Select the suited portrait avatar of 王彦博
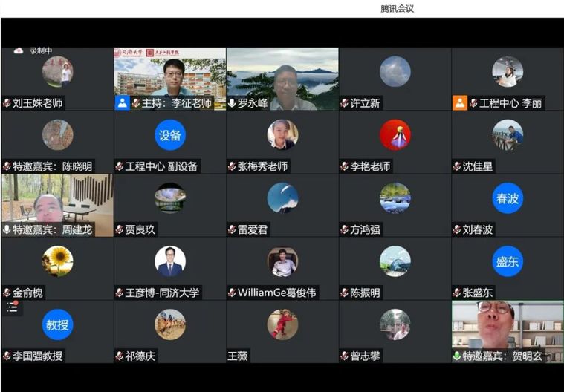Screen dimensions: 564x392 tap(170, 261)
